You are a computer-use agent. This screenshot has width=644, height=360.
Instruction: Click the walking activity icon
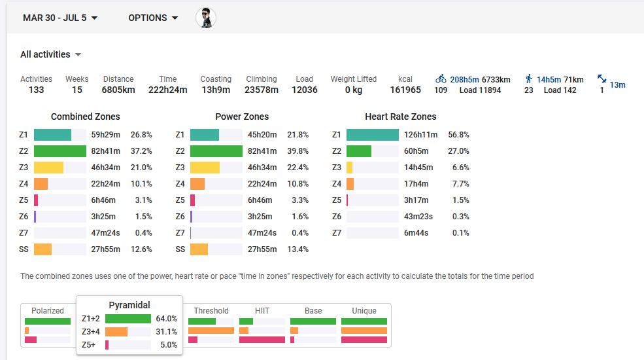pyautogui.click(x=528, y=79)
